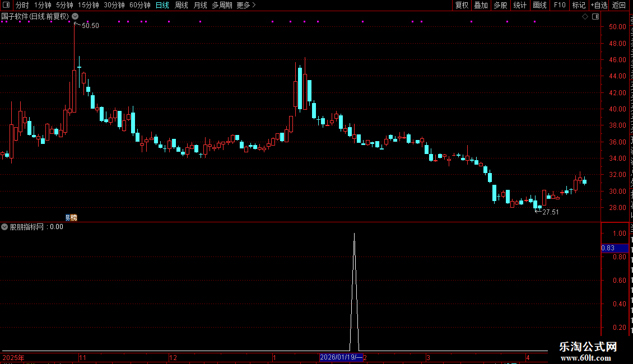Open 多周期 multi-period view
The image size is (633, 364).
pos(222,5)
